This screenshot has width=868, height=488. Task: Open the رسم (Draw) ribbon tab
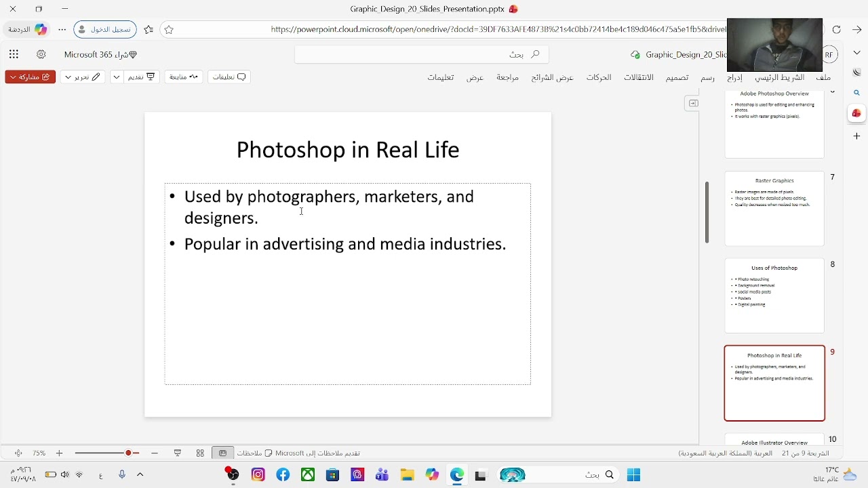click(707, 77)
